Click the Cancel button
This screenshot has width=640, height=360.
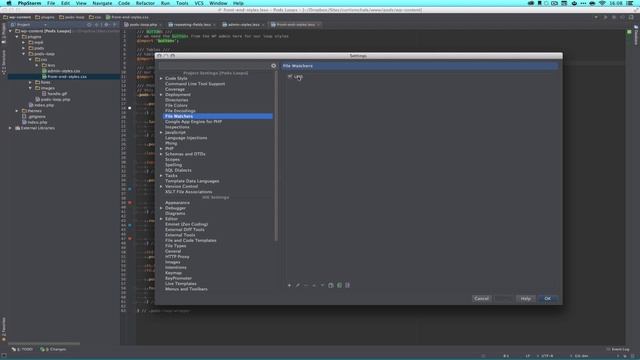point(481,298)
